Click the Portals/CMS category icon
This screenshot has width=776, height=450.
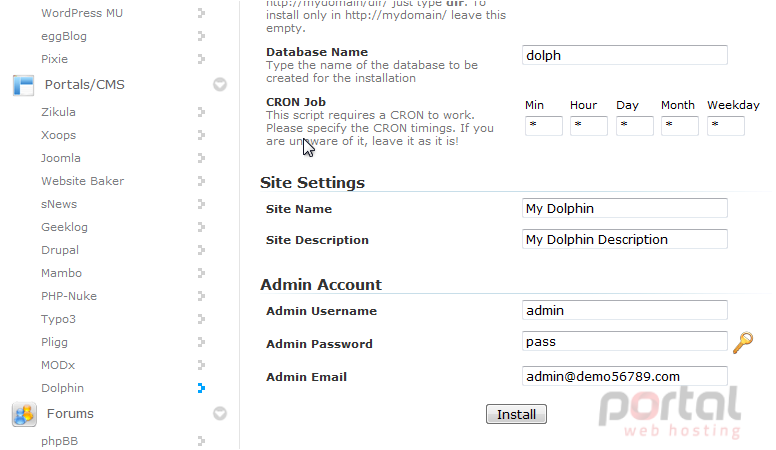click(x=23, y=85)
